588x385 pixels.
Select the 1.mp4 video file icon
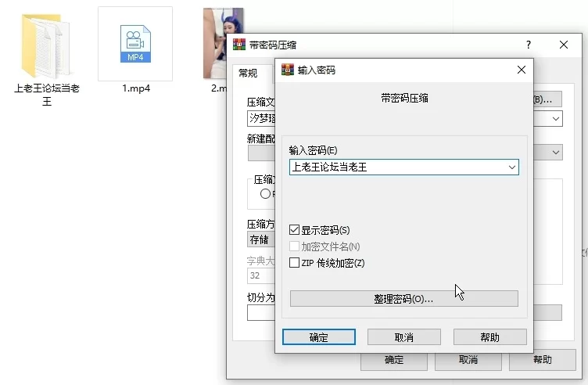tap(134, 45)
